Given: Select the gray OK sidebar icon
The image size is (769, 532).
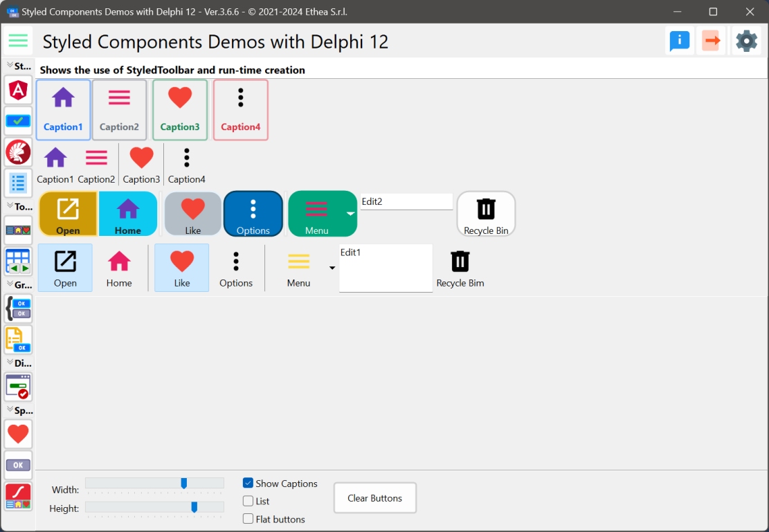Looking at the screenshot, I should click(18, 465).
